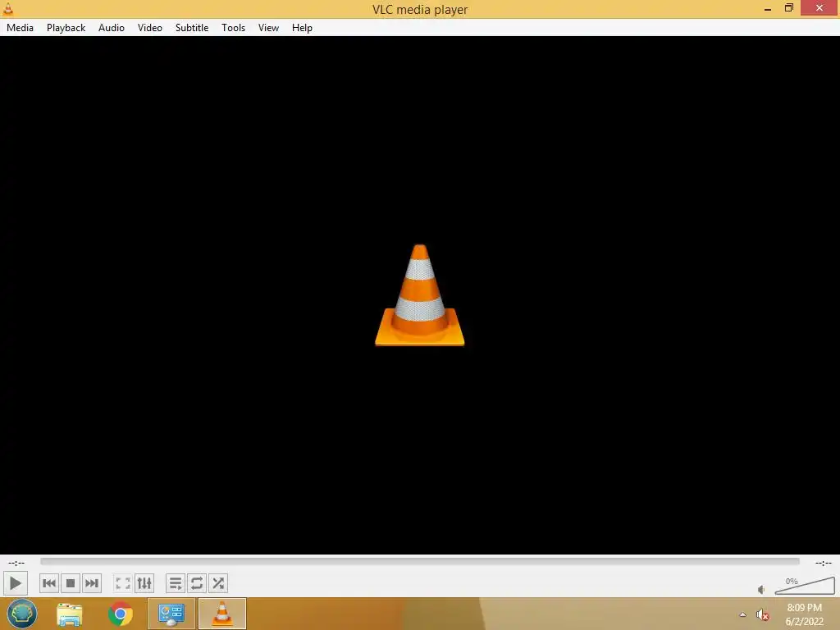The image size is (840, 630).
Task: Launch Chrome from the taskbar
Action: tap(121, 614)
